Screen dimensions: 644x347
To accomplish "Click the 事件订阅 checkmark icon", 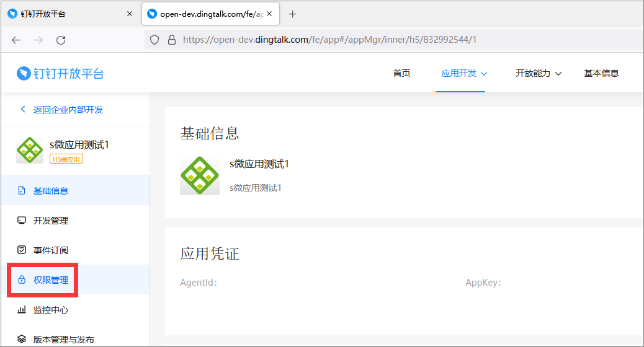I will 21,250.
